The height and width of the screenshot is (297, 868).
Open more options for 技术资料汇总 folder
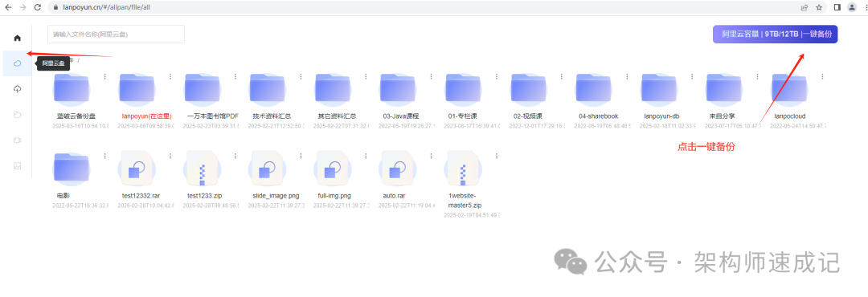tap(301, 77)
